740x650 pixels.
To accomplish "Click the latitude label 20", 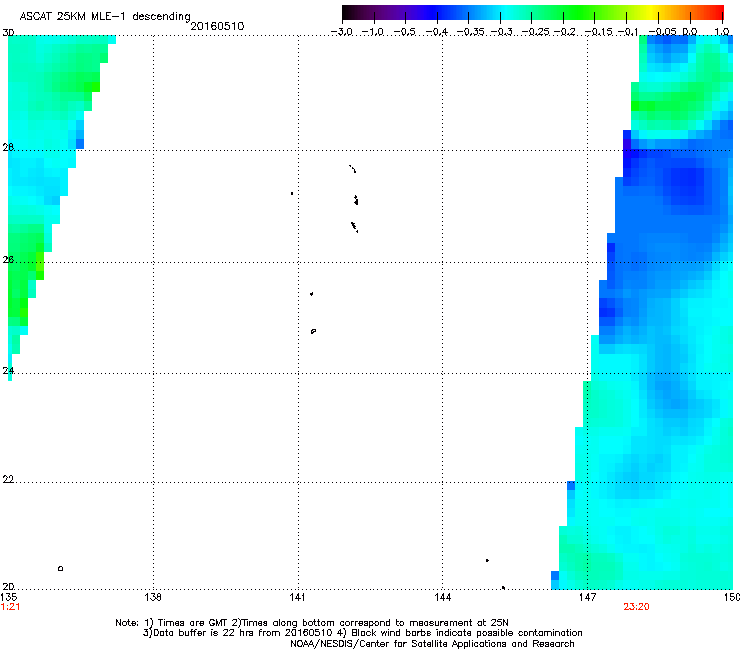I will [8, 587].
